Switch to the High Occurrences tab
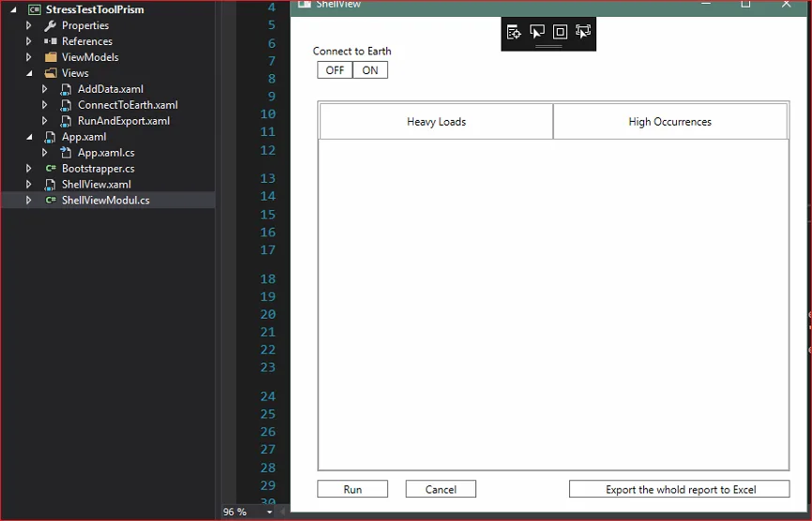The width and height of the screenshot is (812, 521). coord(670,122)
